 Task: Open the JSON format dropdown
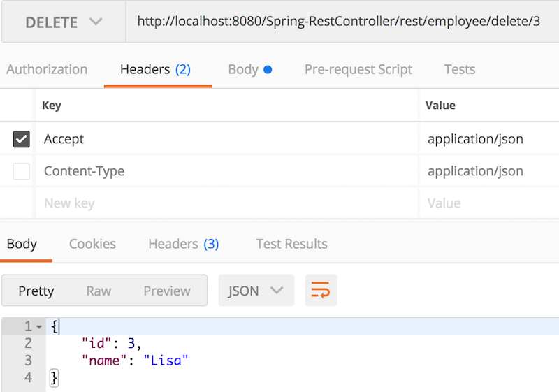(x=256, y=291)
